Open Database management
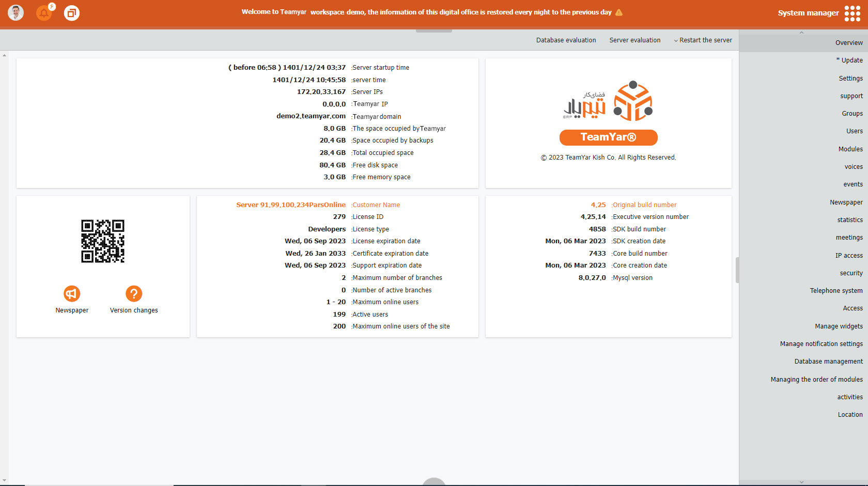 point(829,362)
